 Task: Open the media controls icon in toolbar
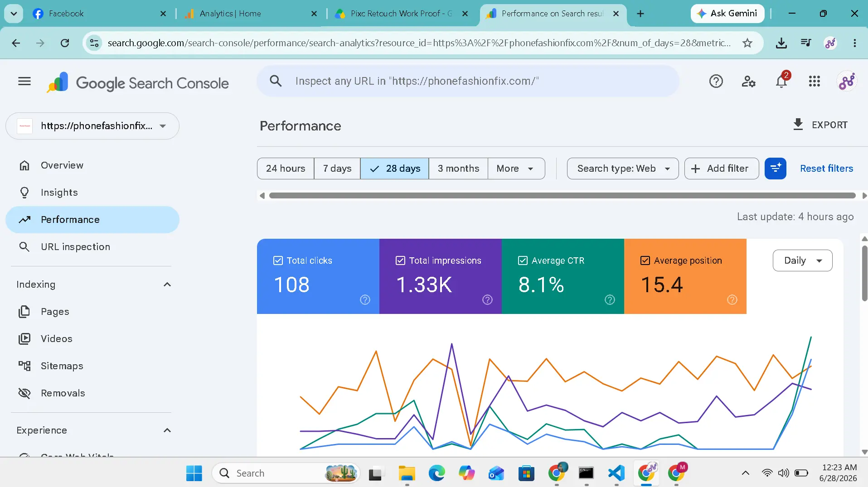[806, 43]
